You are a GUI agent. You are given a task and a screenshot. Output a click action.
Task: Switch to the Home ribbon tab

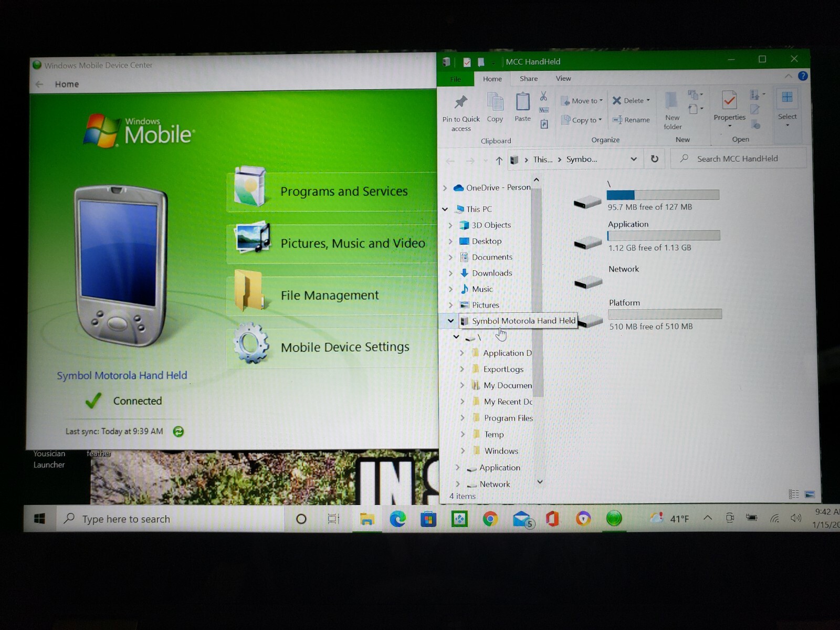click(x=492, y=79)
